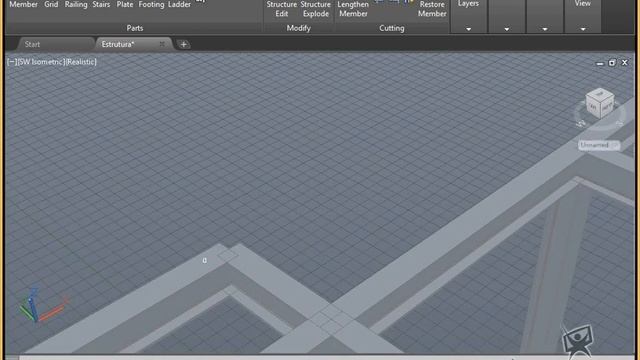Click the ViewCube right face
The image size is (640, 360).
coord(607,107)
